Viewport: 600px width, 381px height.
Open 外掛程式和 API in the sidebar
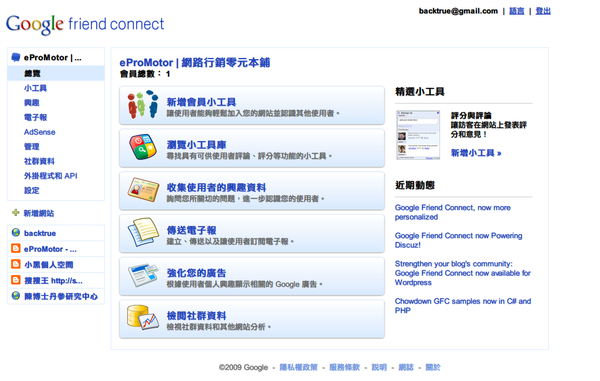click(51, 176)
